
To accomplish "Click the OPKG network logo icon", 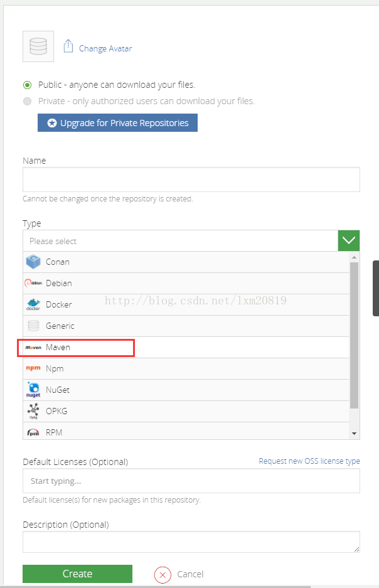I will coord(33,411).
